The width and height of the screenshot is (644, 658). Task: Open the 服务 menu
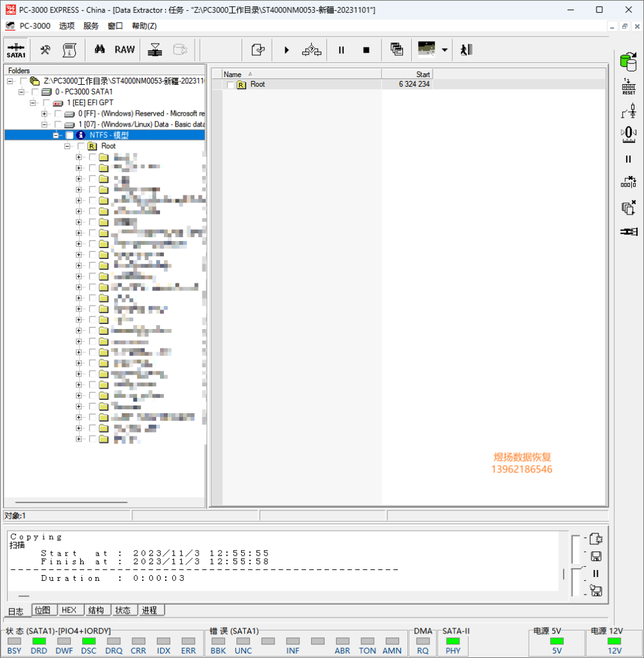pos(91,26)
